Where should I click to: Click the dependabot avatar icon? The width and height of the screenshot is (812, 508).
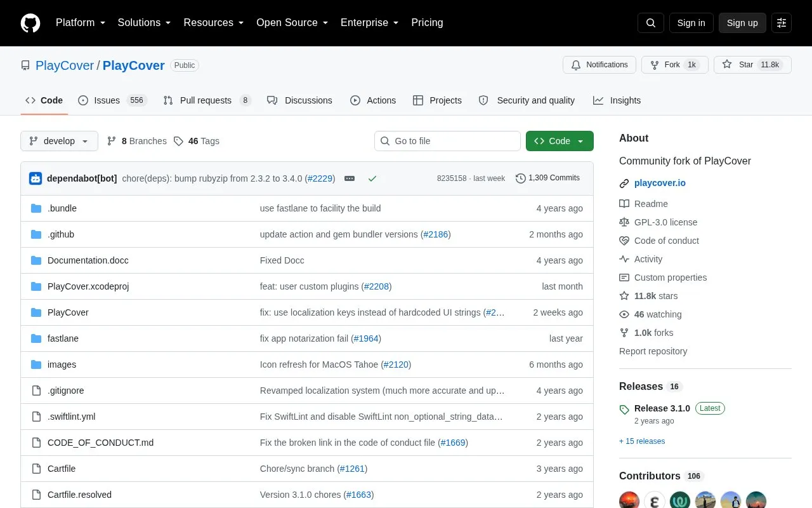36,178
